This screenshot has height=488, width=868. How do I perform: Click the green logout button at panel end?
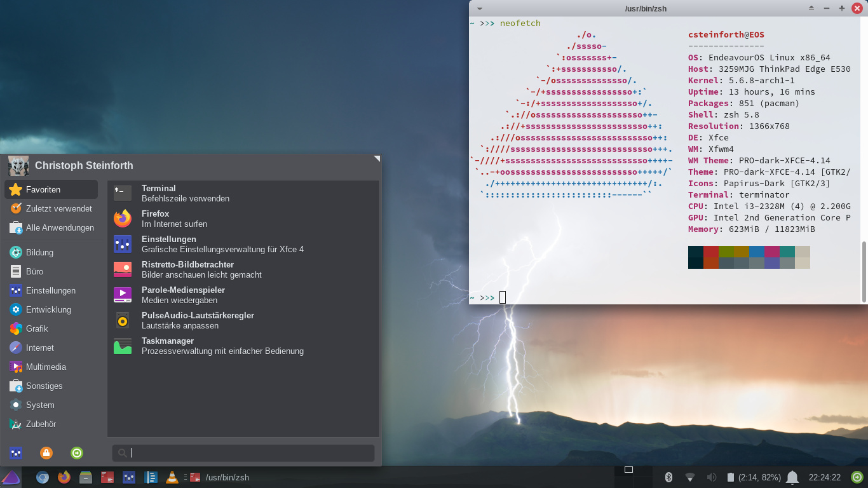click(857, 477)
